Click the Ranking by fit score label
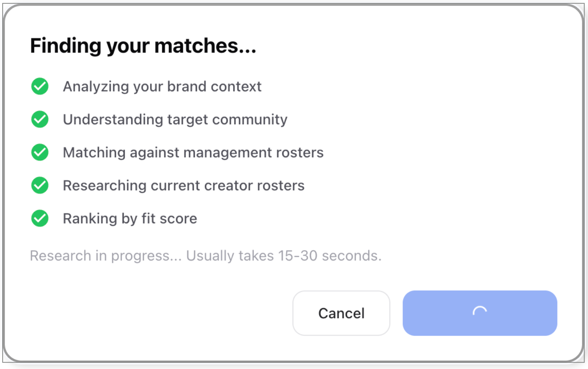The image size is (588, 369). coord(130,219)
